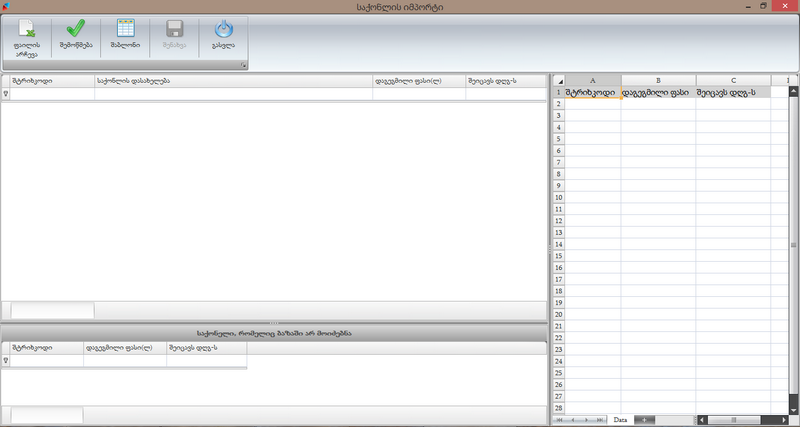Click spreadsheet cell A1 შტრიხკოდი
The height and width of the screenshot is (427, 800).
click(x=592, y=93)
